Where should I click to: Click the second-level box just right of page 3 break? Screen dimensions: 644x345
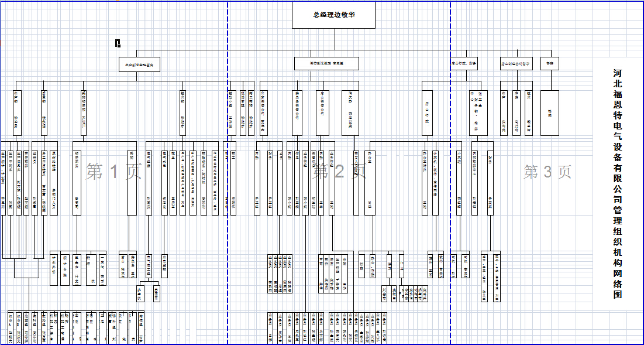point(463,63)
